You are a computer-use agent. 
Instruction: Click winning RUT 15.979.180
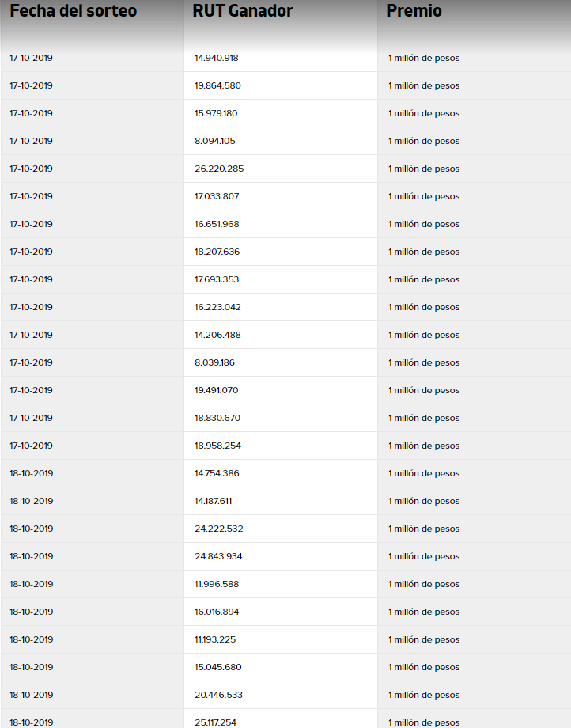216,113
